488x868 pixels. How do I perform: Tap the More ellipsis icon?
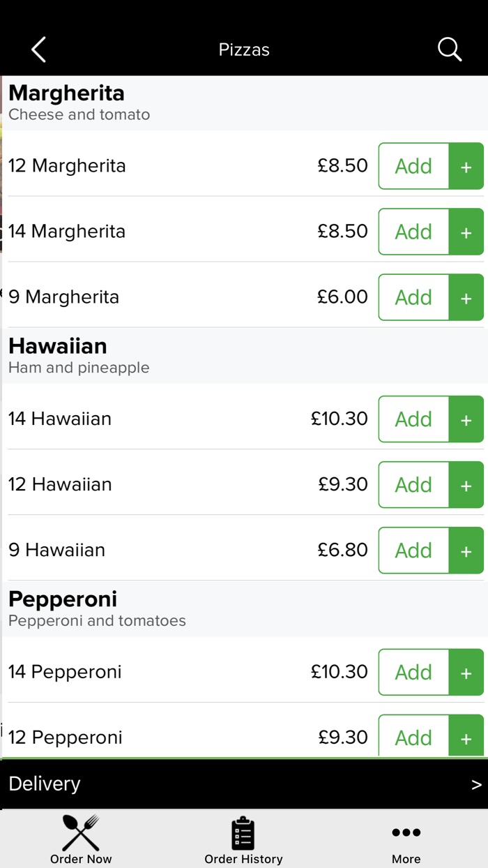tap(406, 832)
